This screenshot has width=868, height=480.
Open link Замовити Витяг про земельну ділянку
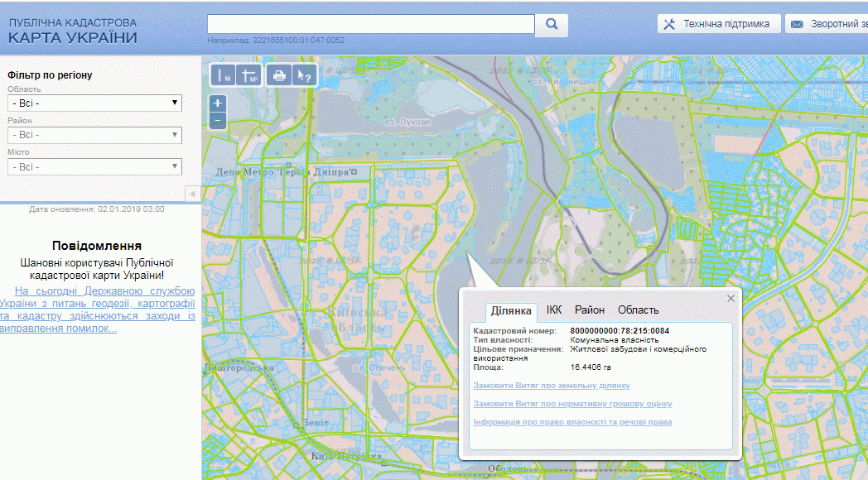coord(551,386)
